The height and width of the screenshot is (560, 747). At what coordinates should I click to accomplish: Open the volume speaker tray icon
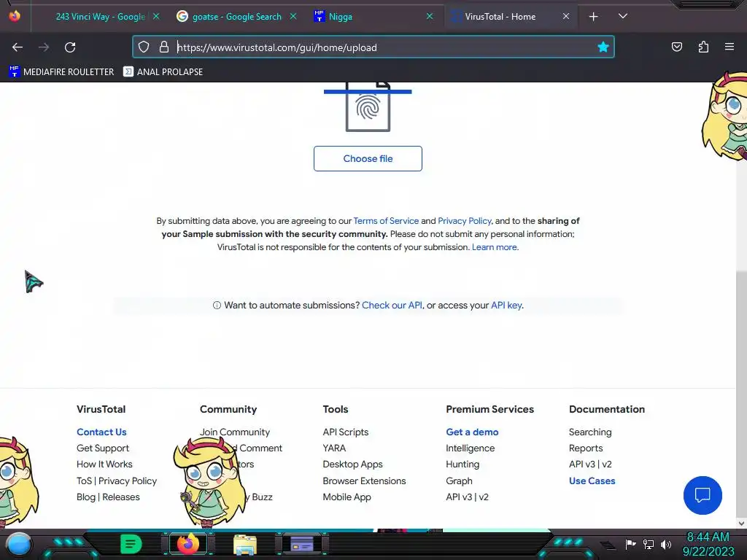[666, 544]
